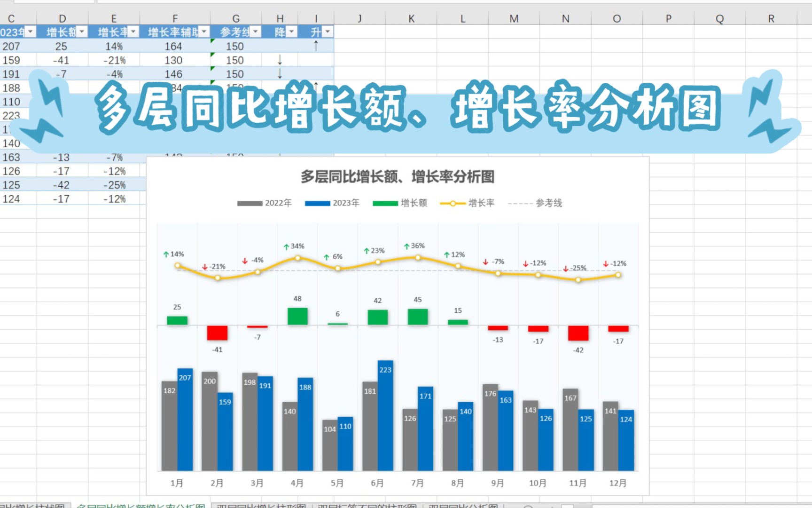Click the green up arrow beside the 14% label
This screenshot has width=812, height=508.
(x=165, y=254)
